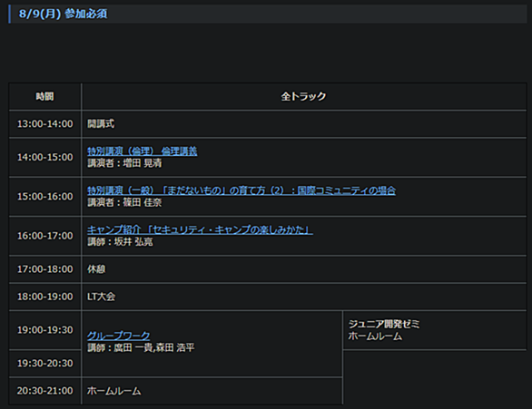Select ホームルーム under ジュニア開発ゼミ
Viewport: 532px width, 409px height.
point(375,336)
